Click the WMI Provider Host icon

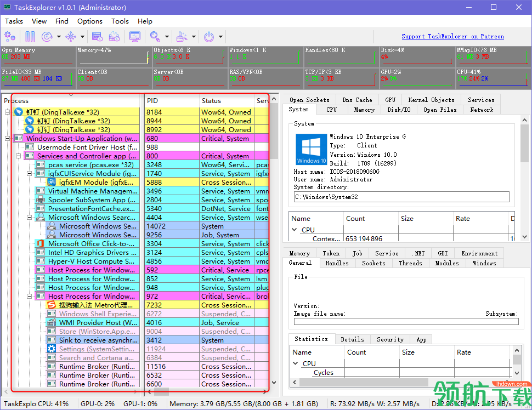tap(52, 322)
